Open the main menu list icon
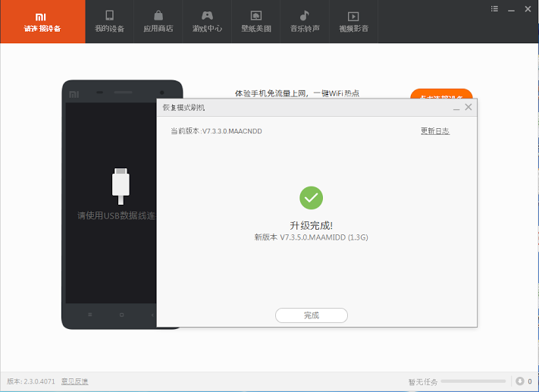 pyautogui.click(x=494, y=9)
